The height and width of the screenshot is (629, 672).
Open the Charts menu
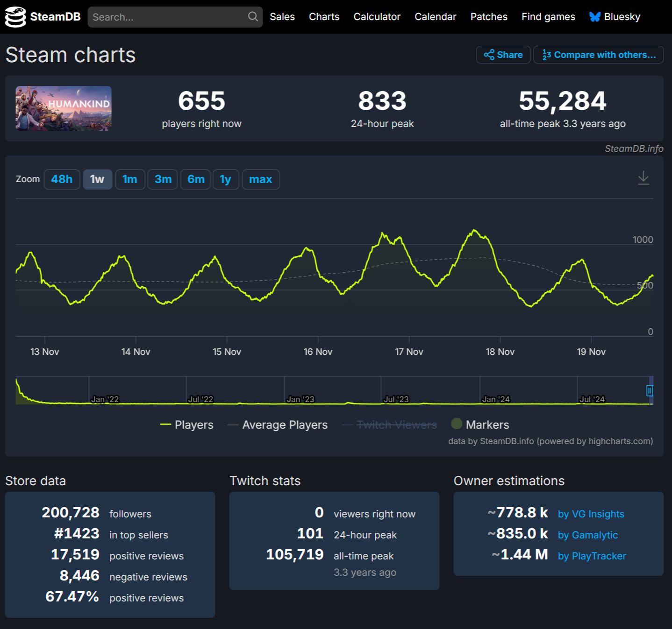tap(324, 17)
